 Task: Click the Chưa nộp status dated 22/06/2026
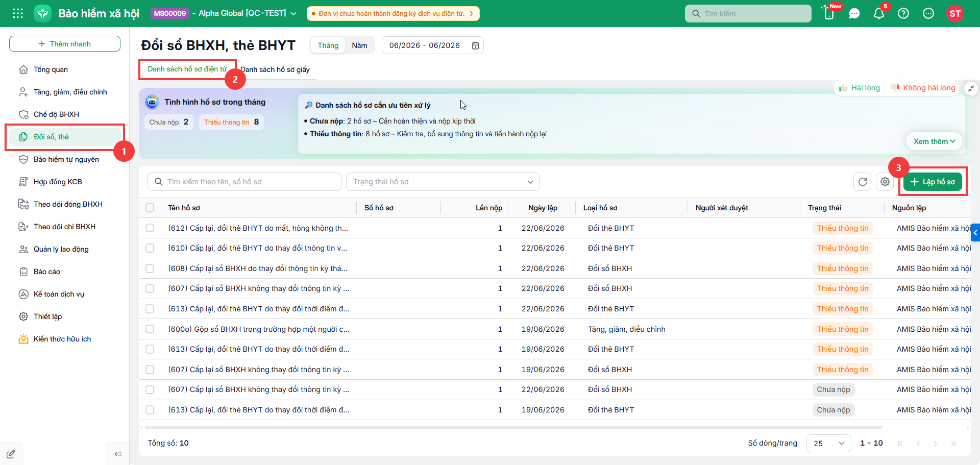pos(834,389)
